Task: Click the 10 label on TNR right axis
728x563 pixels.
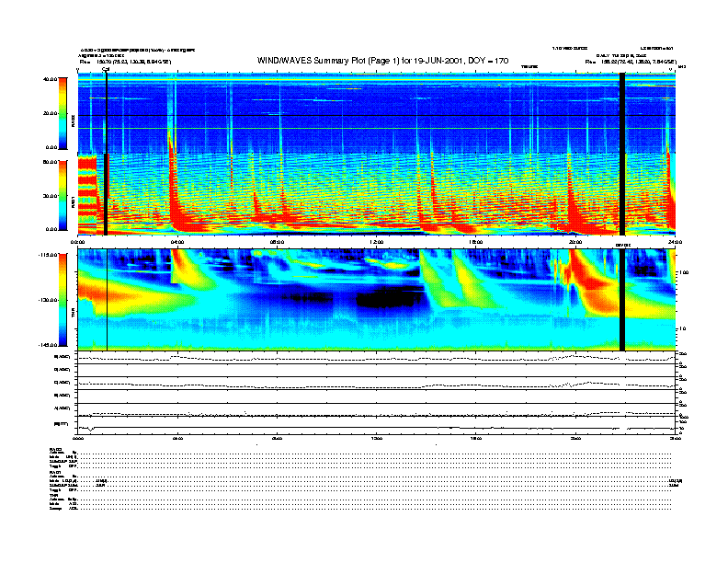Action: [x=683, y=329]
